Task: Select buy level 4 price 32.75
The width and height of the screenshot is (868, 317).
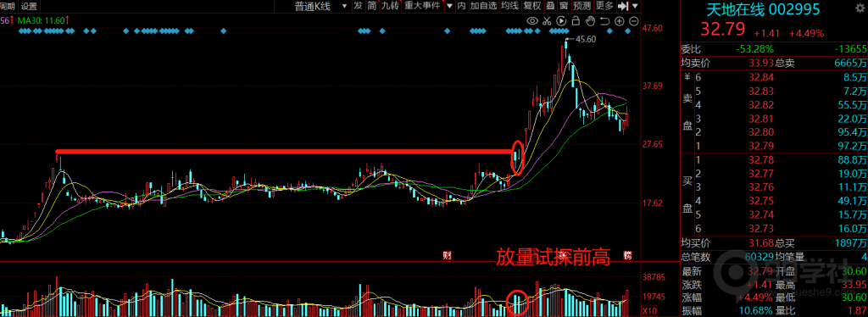Action: 760,202
